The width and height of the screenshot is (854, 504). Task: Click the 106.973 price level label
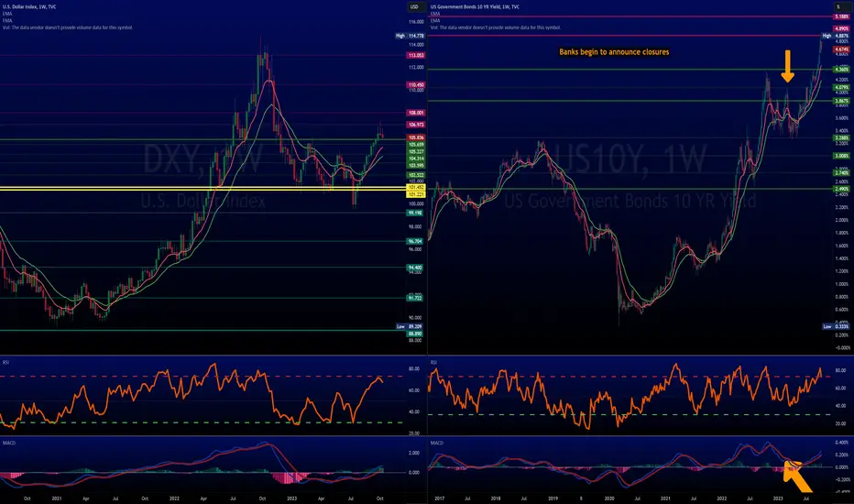(416, 125)
